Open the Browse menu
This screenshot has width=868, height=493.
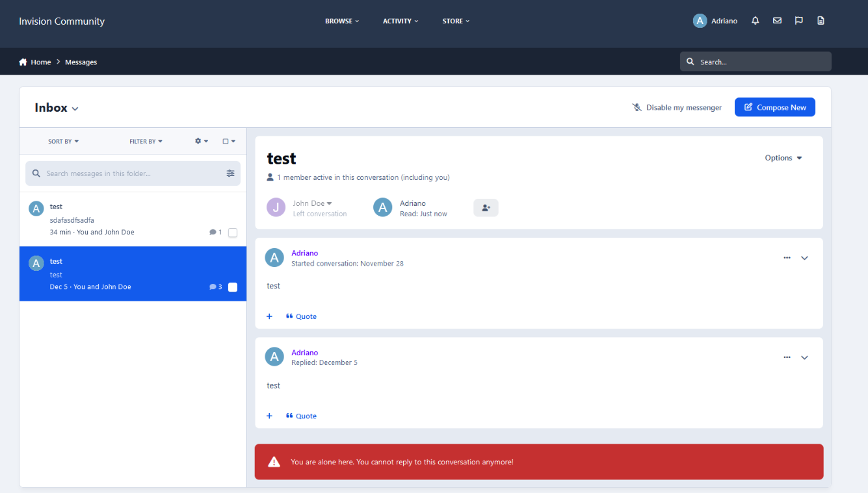[342, 21]
